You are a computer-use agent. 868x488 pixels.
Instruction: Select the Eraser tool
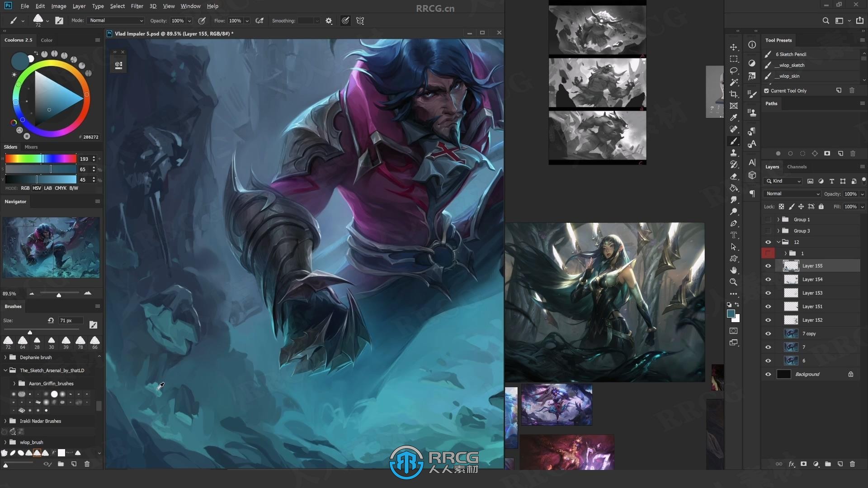pos(734,177)
